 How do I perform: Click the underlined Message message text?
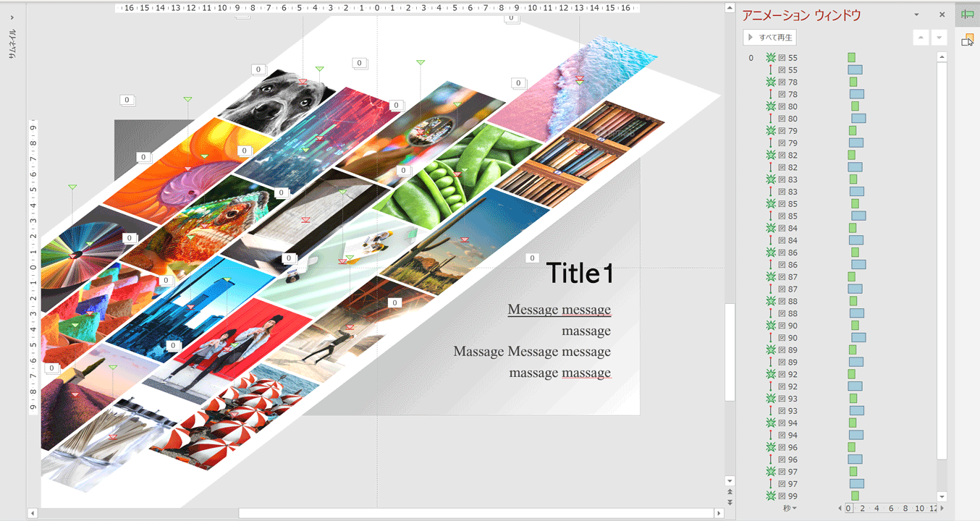(x=559, y=310)
